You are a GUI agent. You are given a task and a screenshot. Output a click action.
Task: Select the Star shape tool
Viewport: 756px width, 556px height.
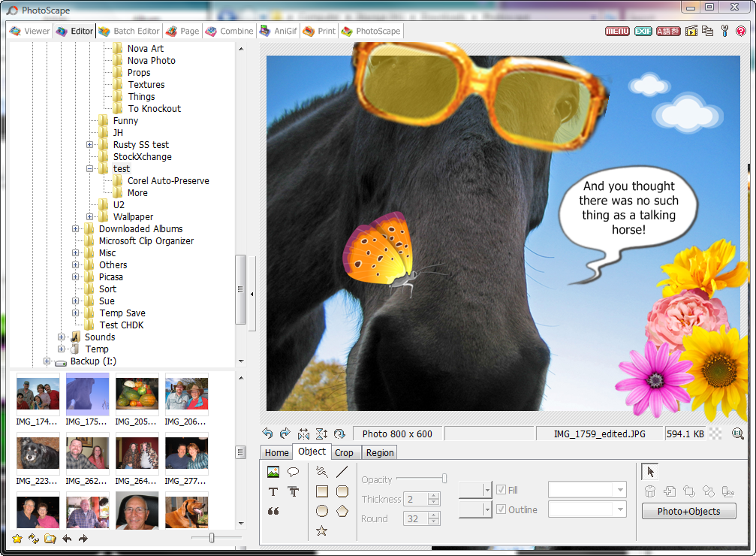coord(322,531)
